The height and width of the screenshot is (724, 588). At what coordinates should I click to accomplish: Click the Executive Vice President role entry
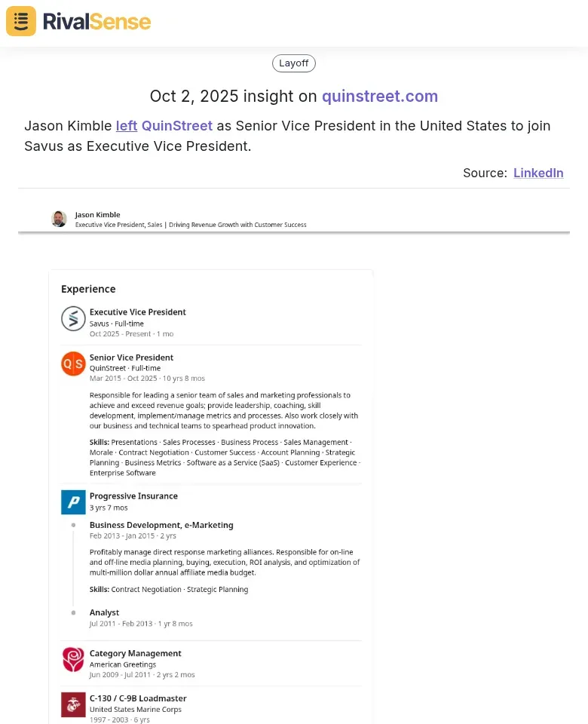(x=138, y=311)
